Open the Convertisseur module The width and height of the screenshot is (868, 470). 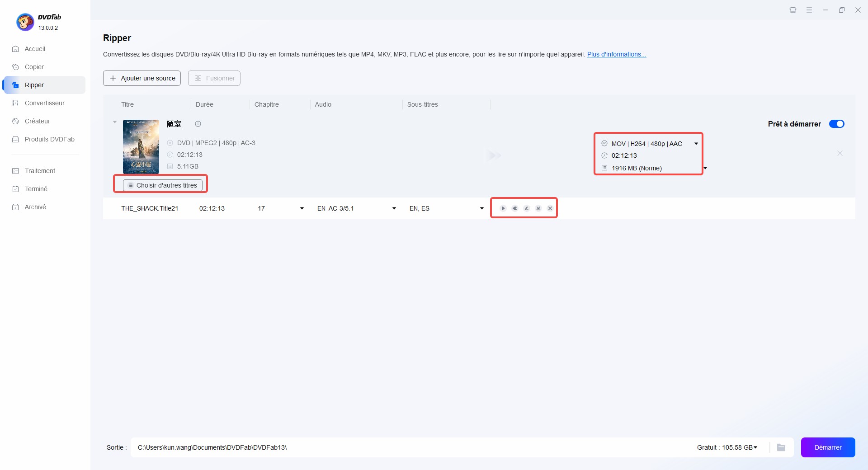coord(44,103)
